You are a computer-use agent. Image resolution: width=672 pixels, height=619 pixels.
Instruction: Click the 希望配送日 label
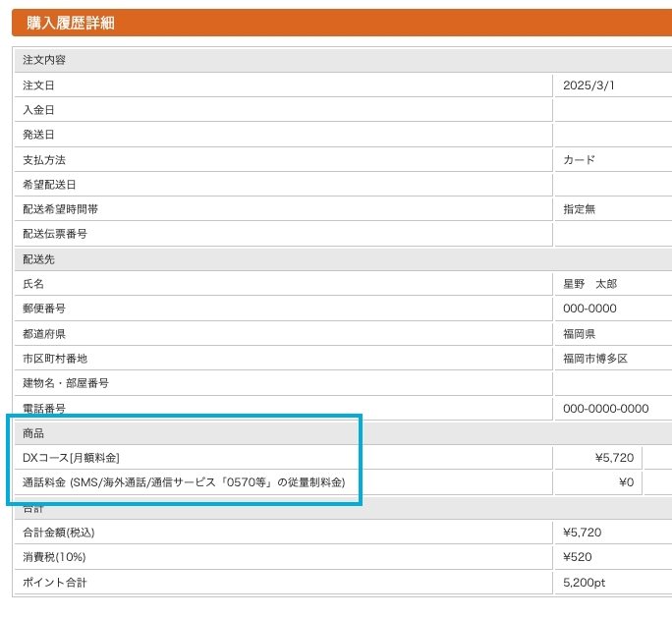point(49,185)
